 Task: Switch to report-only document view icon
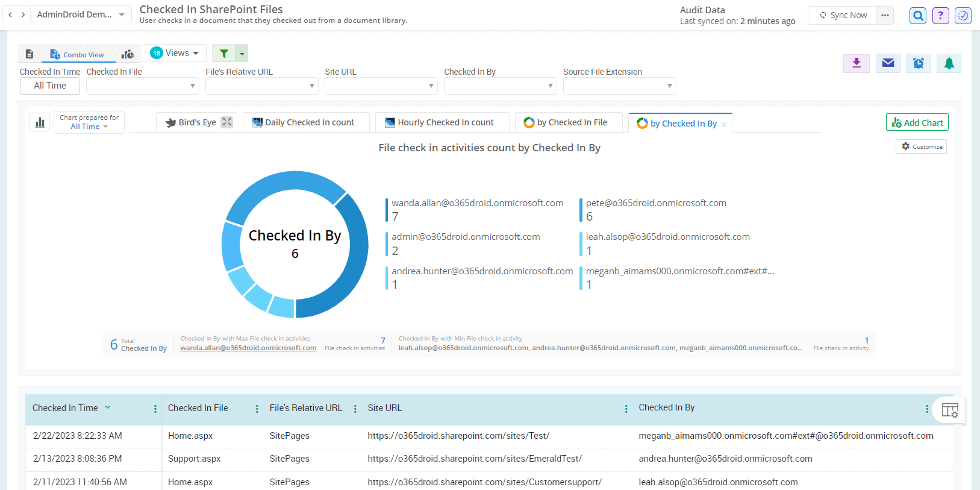pos(29,54)
